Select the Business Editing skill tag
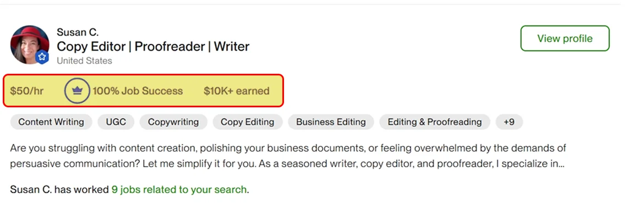 coord(331,122)
